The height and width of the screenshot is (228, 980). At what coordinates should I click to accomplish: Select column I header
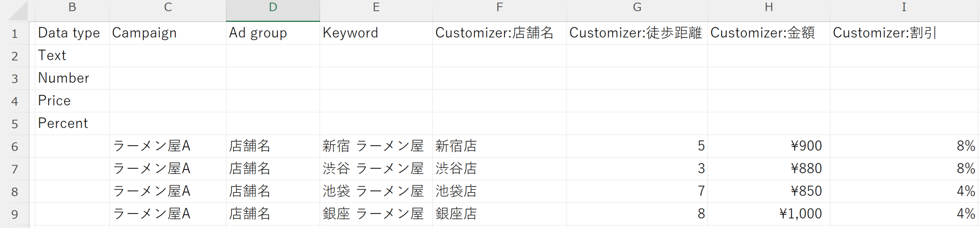[x=903, y=8]
